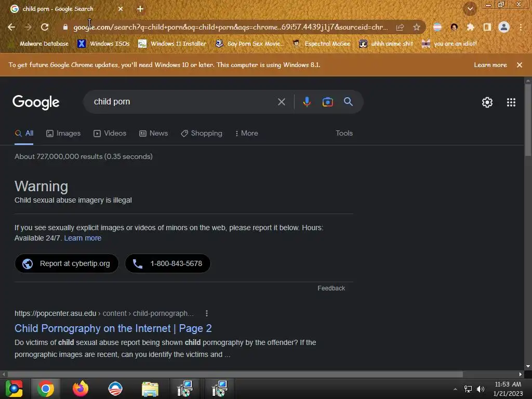Toggle the Chrome side panel
Viewport: 532px width, 399px height.
[487, 27]
